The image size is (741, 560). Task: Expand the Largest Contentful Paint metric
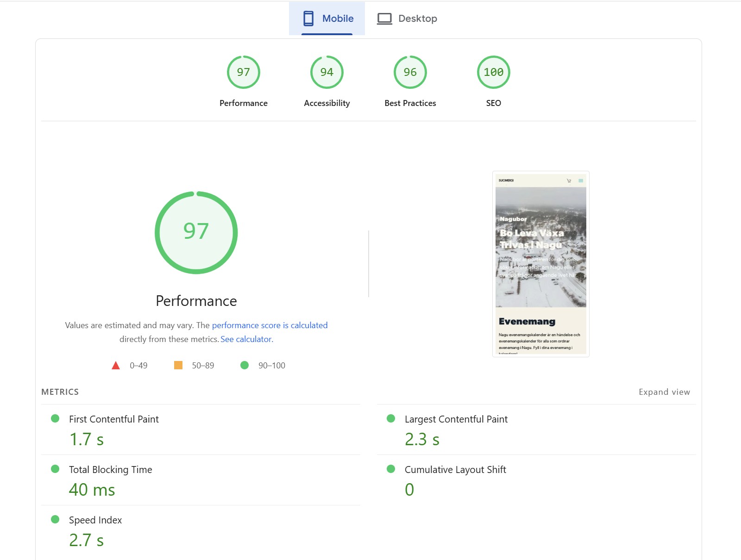(x=456, y=419)
